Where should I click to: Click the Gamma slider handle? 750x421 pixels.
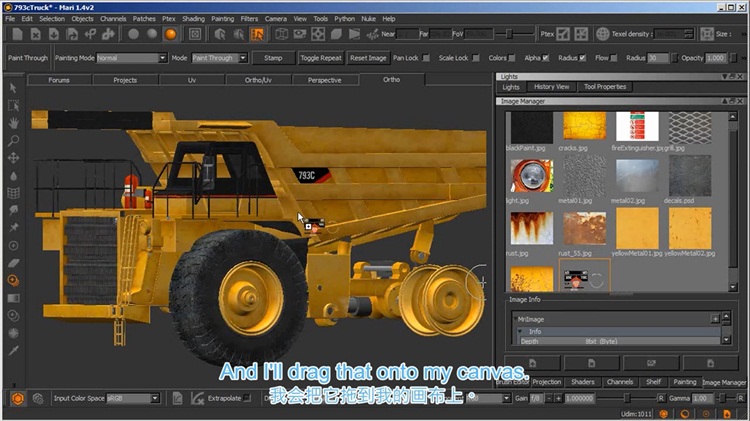[x=722, y=398]
